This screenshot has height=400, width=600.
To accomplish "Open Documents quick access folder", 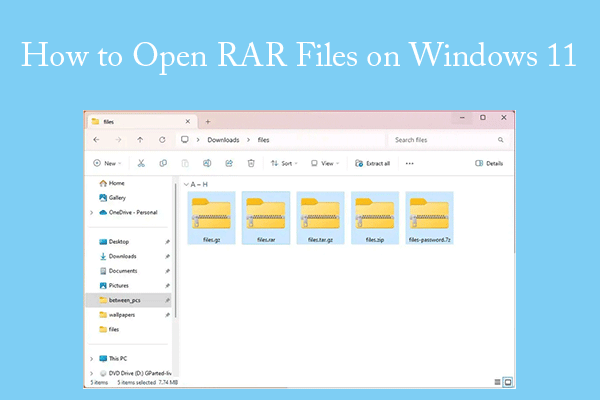I will (118, 271).
